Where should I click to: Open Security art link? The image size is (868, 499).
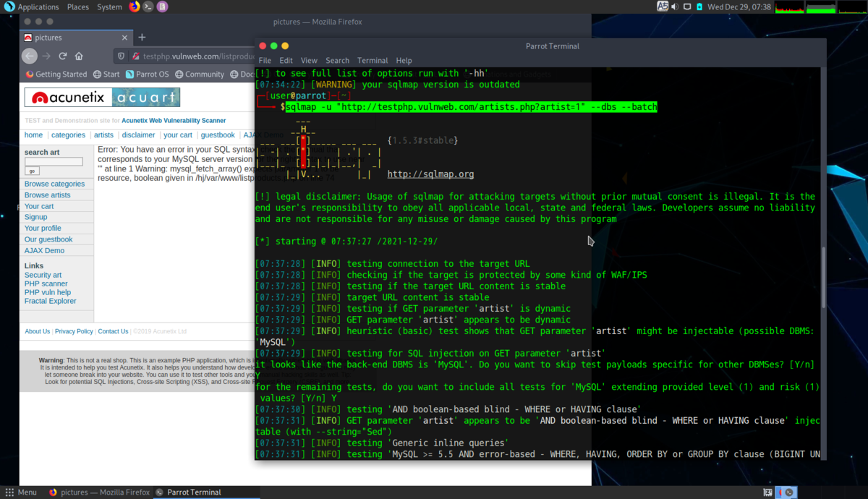[43, 275]
